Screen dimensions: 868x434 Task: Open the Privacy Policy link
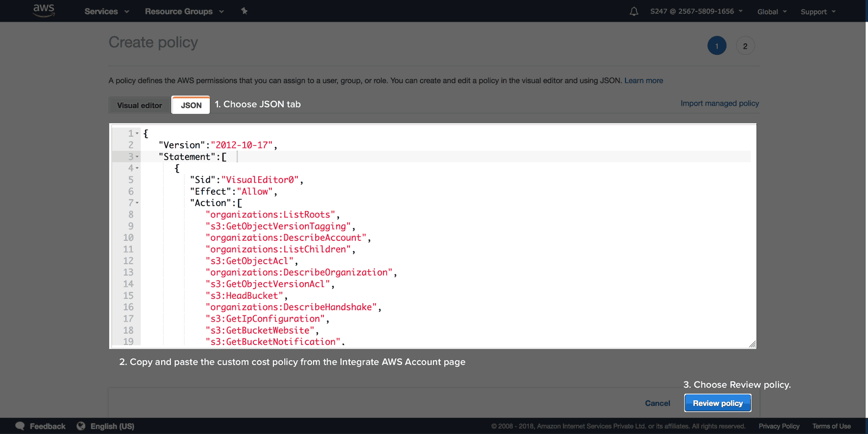pos(779,426)
